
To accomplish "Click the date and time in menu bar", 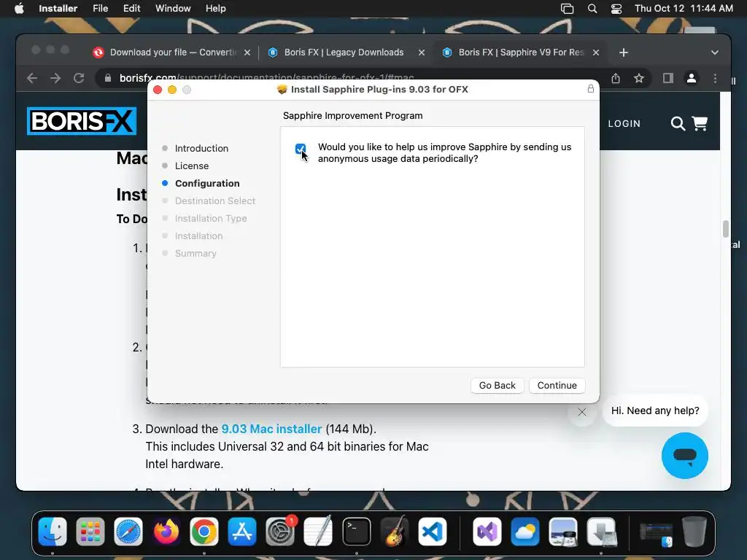I will [x=684, y=9].
